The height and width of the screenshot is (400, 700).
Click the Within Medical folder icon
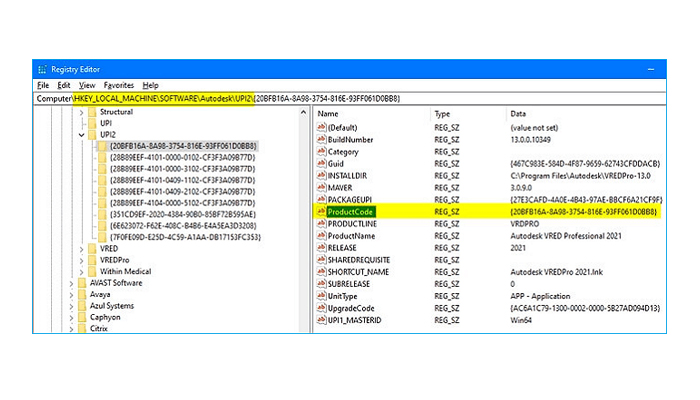92,271
